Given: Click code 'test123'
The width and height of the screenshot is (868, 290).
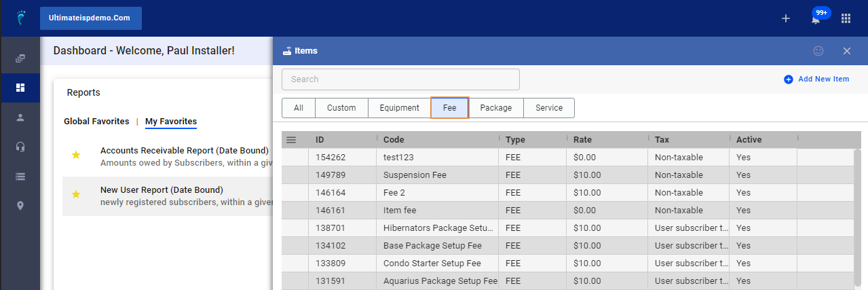Looking at the screenshot, I should (x=398, y=158).
